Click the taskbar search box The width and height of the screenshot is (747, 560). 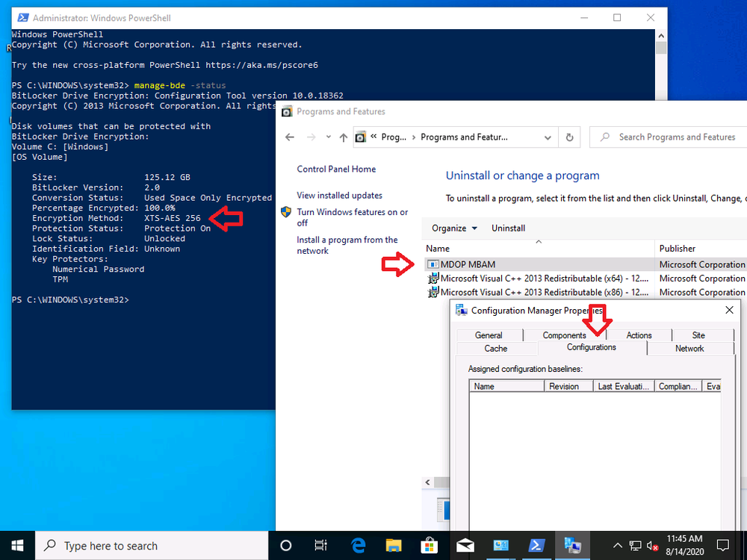pos(152,546)
